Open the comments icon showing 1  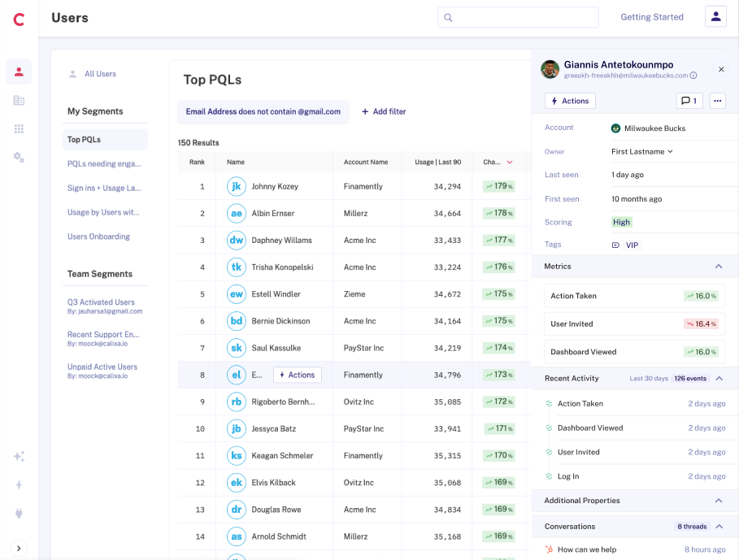click(689, 101)
